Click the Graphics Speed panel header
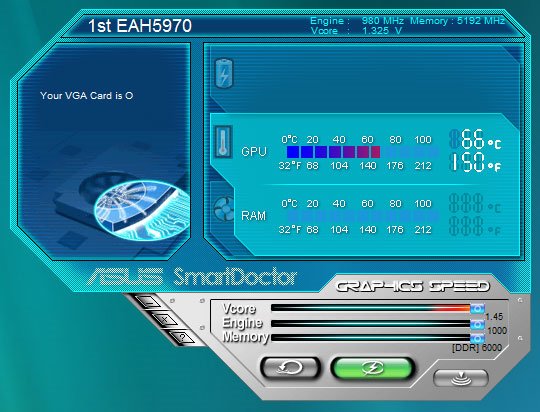The width and height of the screenshot is (540, 412). [x=413, y=286]
